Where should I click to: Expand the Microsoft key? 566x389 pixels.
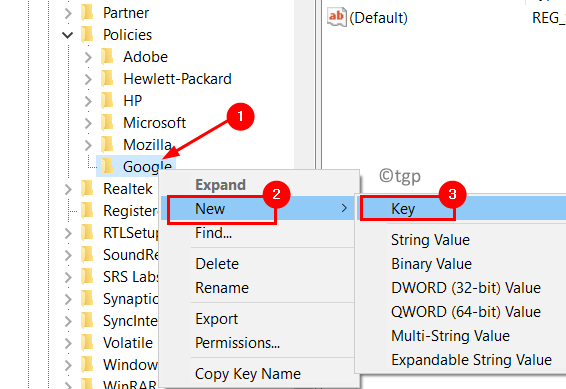click(x=88, y=123)
